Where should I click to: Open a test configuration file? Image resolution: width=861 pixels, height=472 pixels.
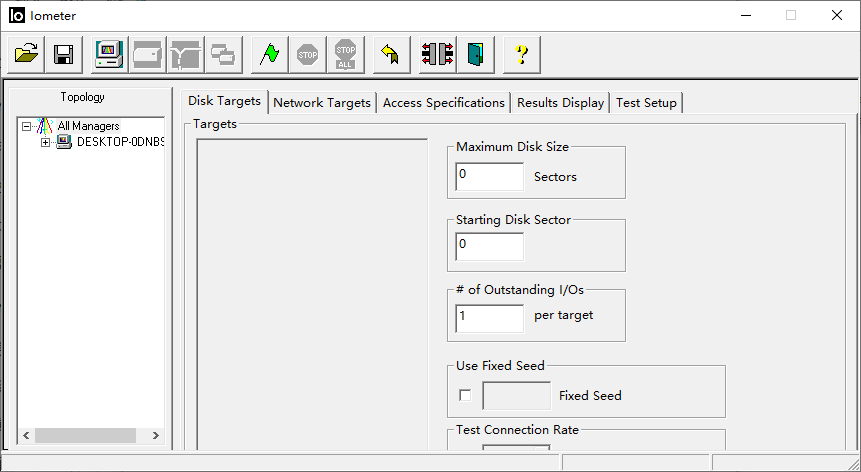(27, 54)
